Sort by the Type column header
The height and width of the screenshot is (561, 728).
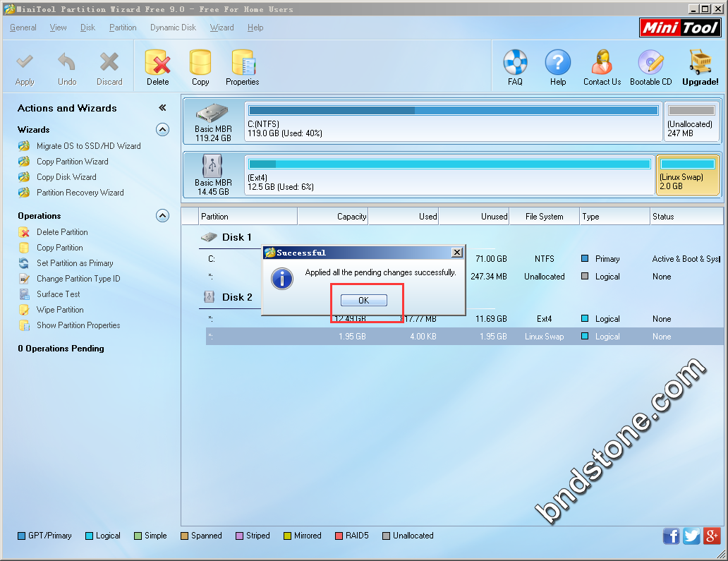click(x=615, y=217)
